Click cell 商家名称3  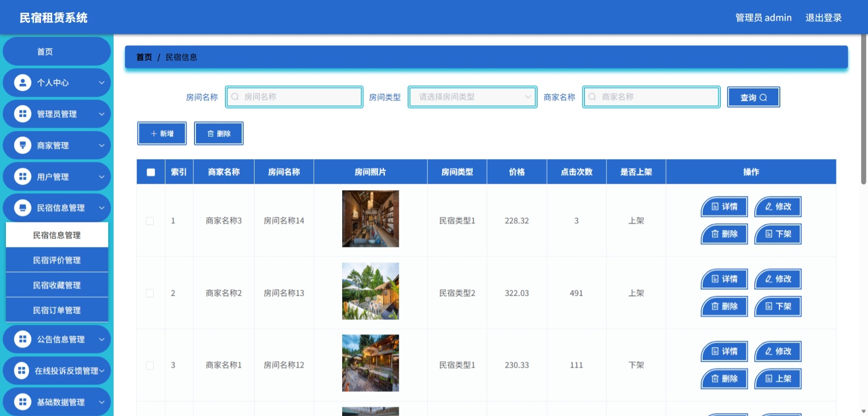224,221
